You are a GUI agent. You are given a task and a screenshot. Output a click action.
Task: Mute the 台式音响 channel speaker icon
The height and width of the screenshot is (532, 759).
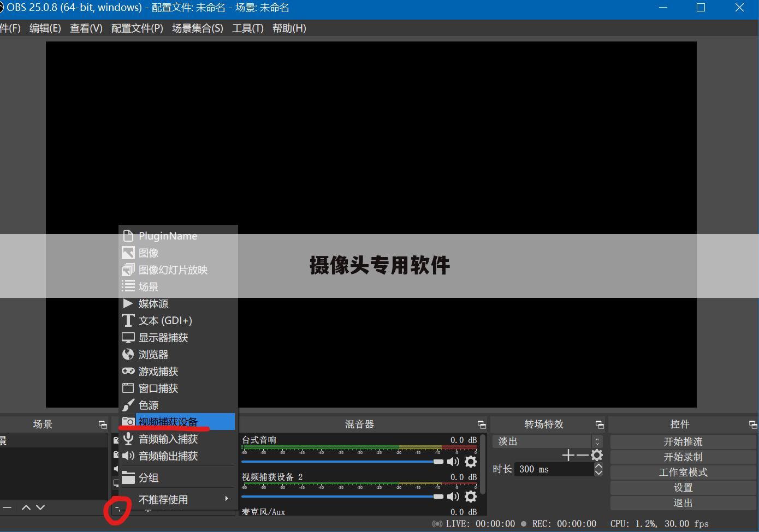pyautogui.click(x=453, y=462)
